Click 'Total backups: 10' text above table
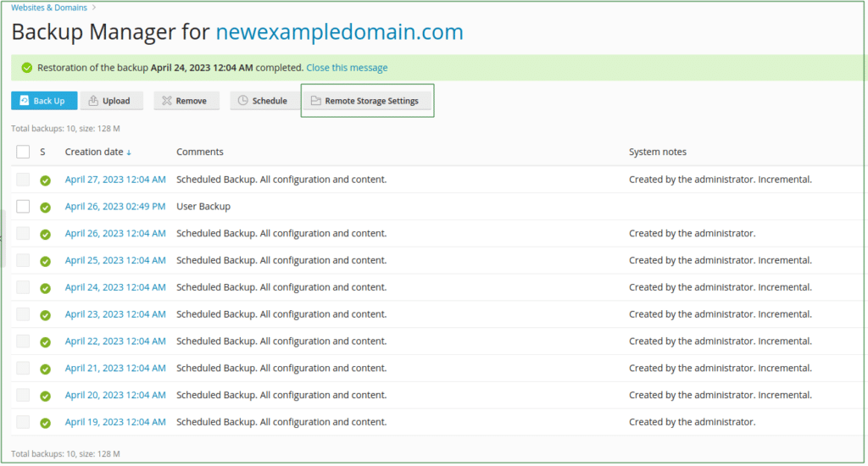The image size is (868, 466). (65, 129)
